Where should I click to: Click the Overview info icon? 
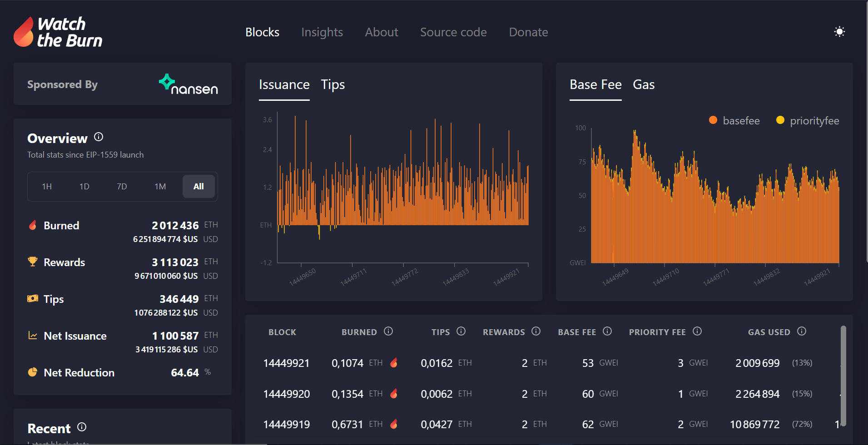tap(99, 137)
